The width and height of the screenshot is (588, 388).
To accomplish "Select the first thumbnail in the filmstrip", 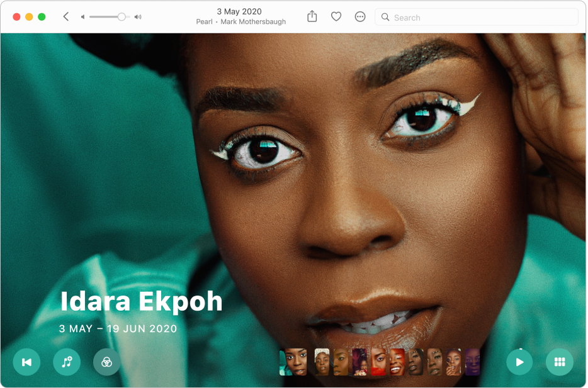I will (x=295, y=362).
